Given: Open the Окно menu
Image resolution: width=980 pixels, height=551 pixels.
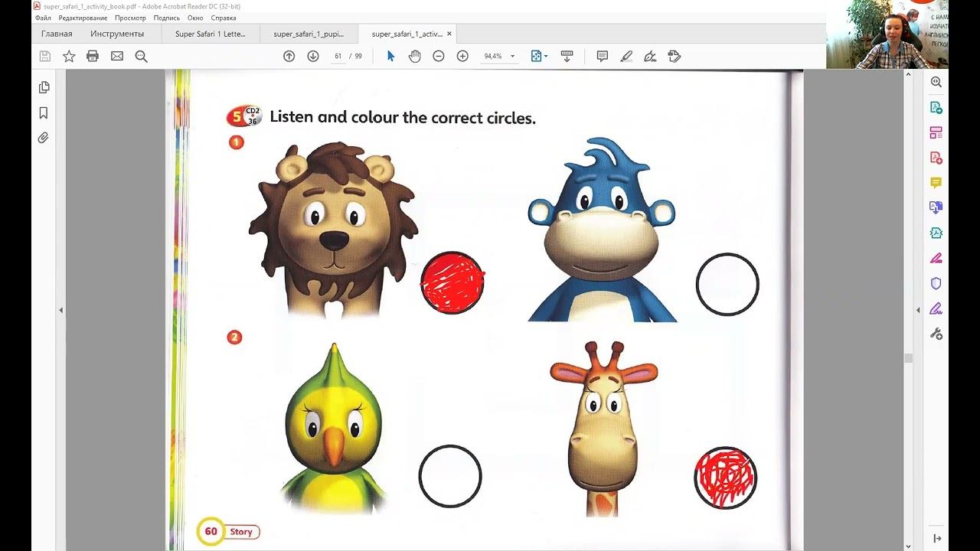Looking at the screenshot, I should click(195, 18).
